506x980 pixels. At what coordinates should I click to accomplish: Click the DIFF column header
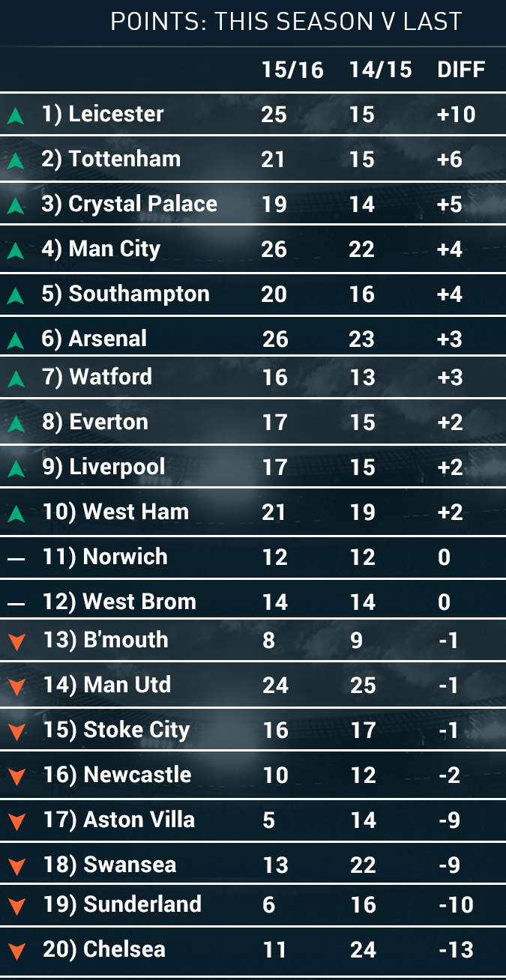click(461, 70)
